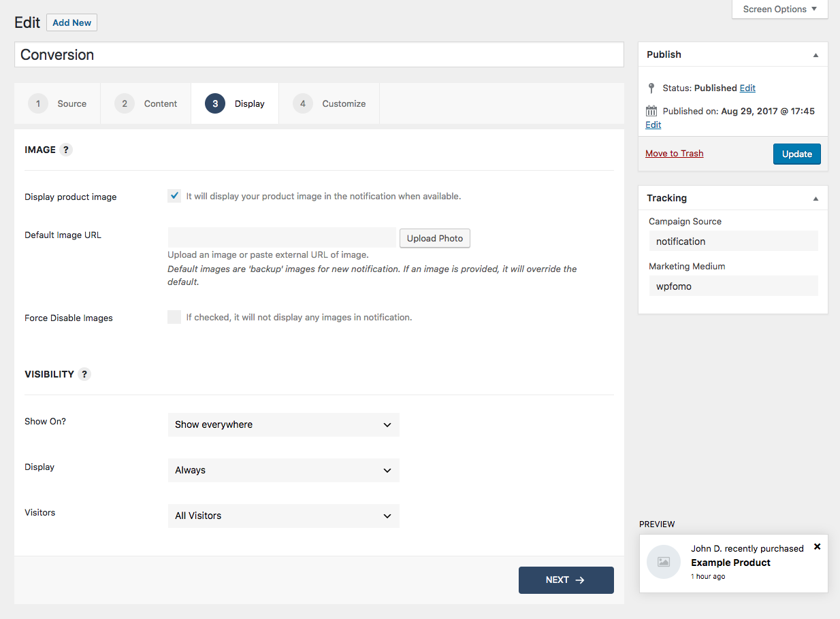Click the image placeholder in the preview notification

coord(663,562)
